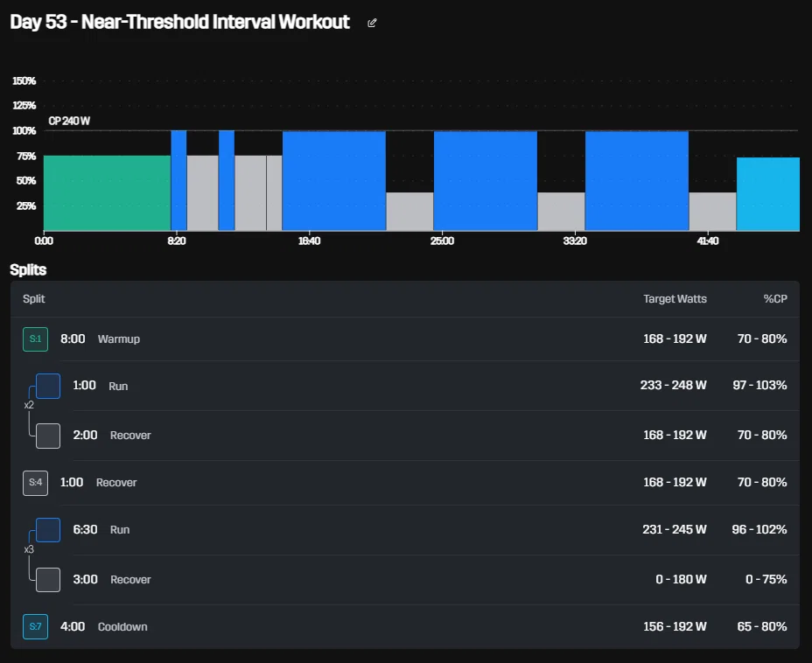The width and height of the screenshot is (812, 663).
Task: Click the '16:40' time axis label
Action: pyautogui.click(x=309, y=241)
